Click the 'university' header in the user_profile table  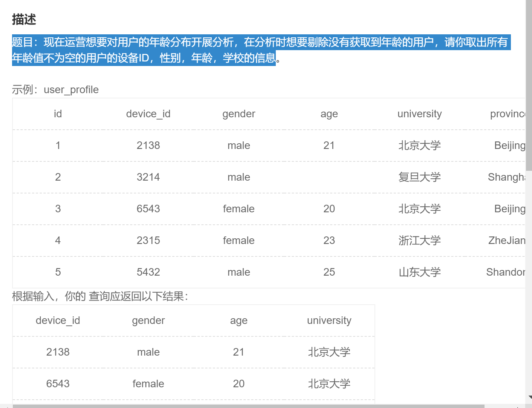point(419,114)
